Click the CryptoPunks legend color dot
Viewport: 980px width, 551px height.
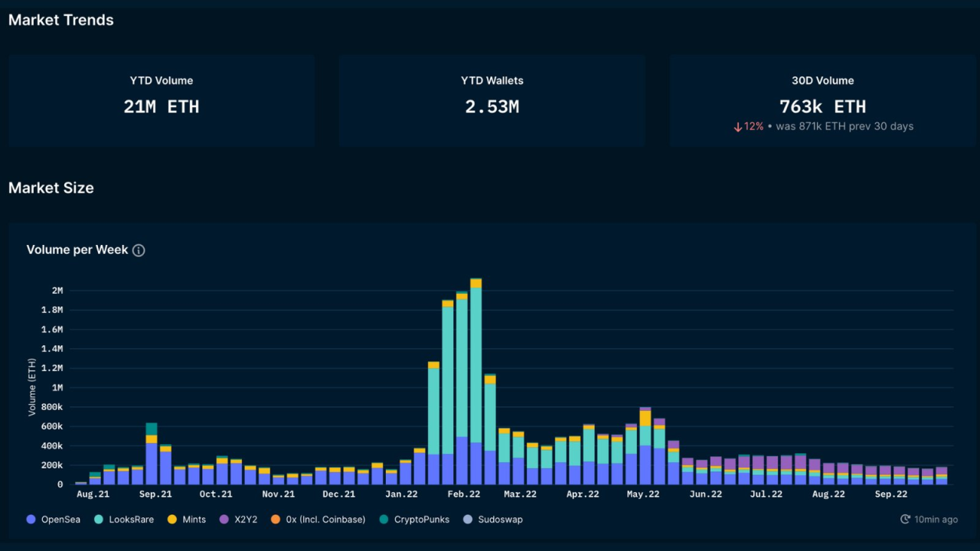click(384, 519)
